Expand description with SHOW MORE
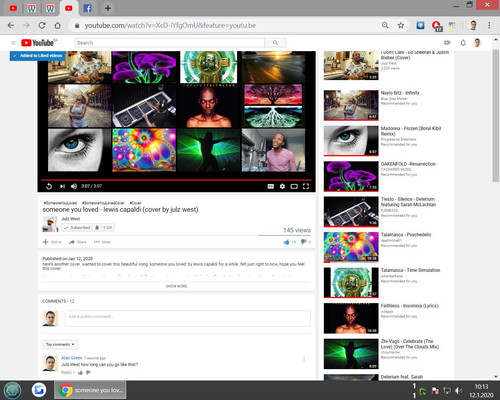Image resolution: width=500 pixels, height=400 pixels. pyautogui.click(x=176, y=286)
